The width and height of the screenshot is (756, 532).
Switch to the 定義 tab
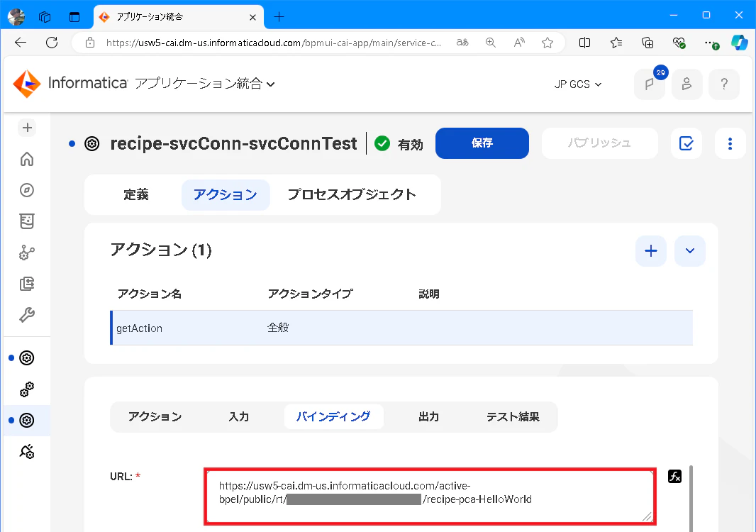(x=136, y=194)
